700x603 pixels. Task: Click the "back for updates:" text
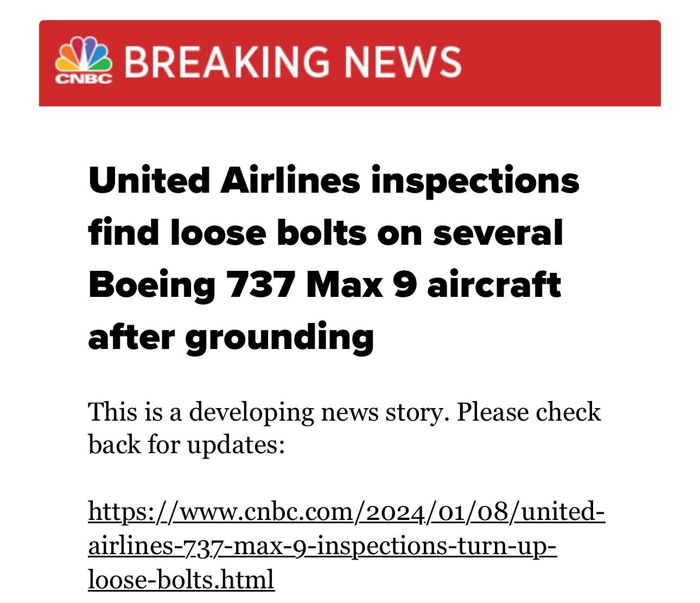(186, 445)
